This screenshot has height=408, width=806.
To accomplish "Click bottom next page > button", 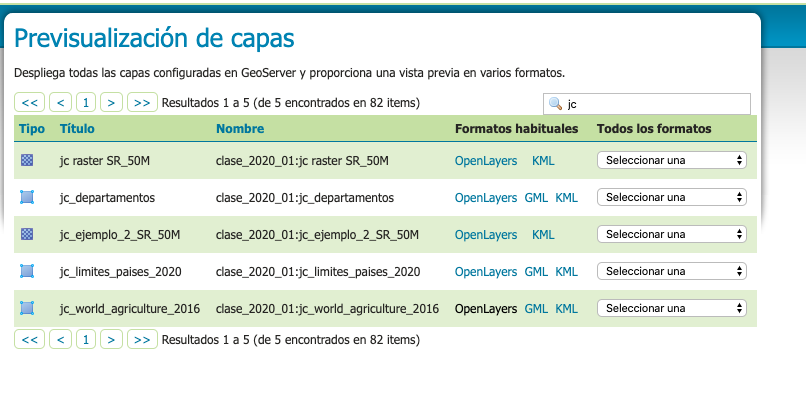I will [x=112, y=340].
